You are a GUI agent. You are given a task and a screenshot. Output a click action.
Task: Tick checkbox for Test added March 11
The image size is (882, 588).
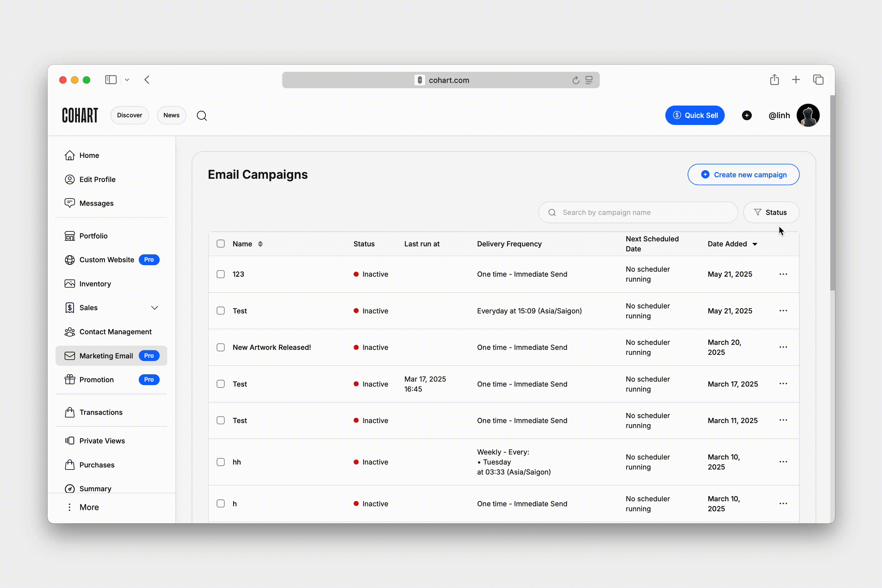[220, 420]
